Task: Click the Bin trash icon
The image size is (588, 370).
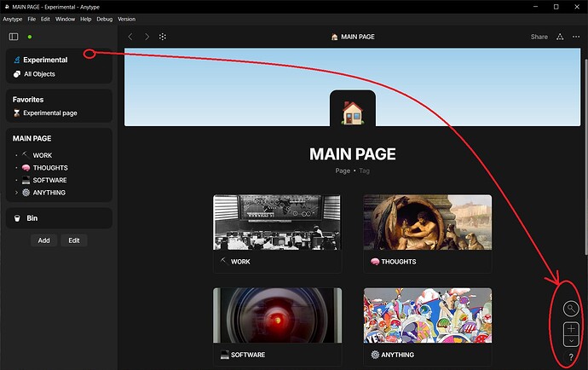Action: [x=17, y=218]
